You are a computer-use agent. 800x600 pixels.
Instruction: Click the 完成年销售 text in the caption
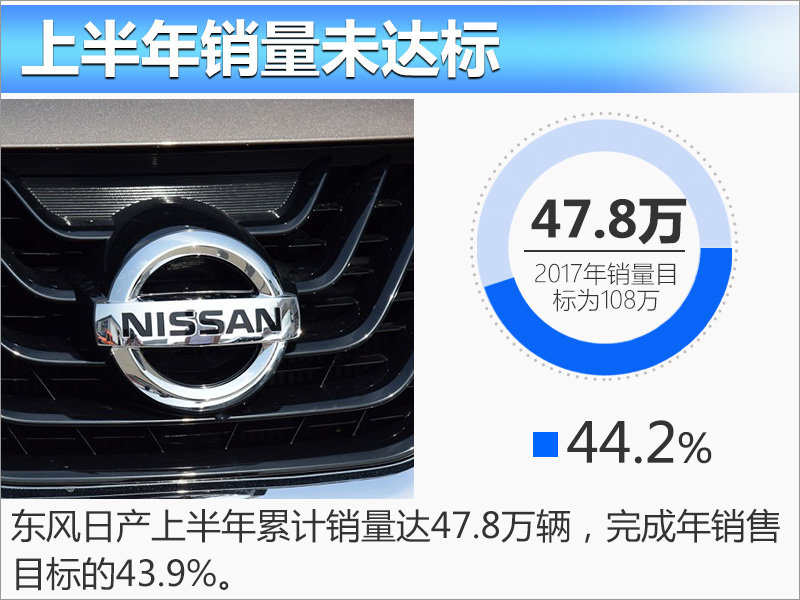pos(692,527)
